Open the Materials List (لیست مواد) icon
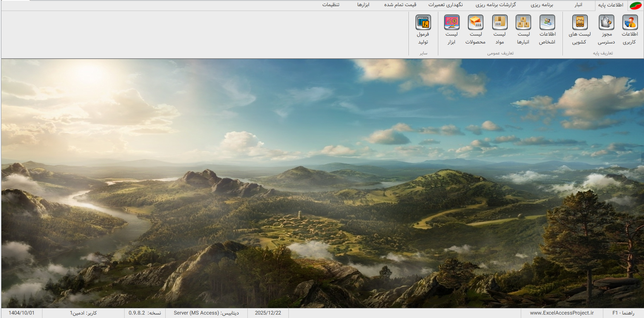The width and height of the screenshot is (644, 318). click(x=500, y=23)
